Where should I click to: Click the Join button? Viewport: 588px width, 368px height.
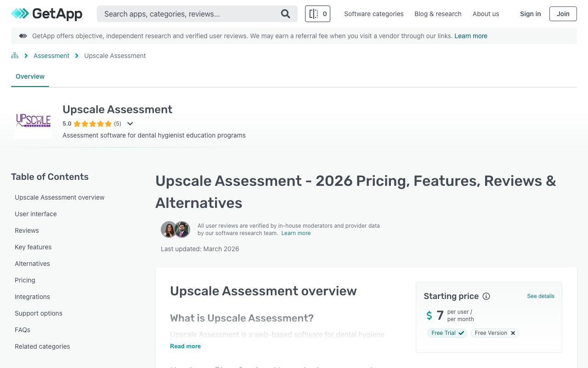[x=563, y=14]
